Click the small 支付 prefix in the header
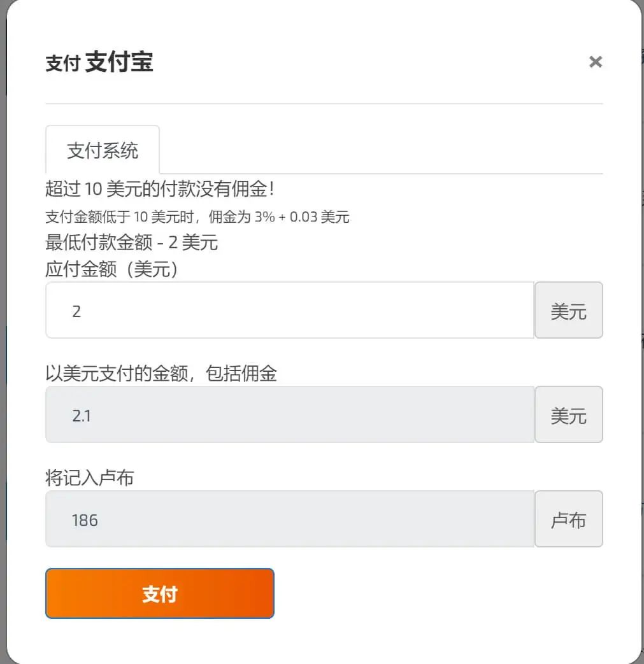This screenshot has width=644, height=664. coord(62,64)
